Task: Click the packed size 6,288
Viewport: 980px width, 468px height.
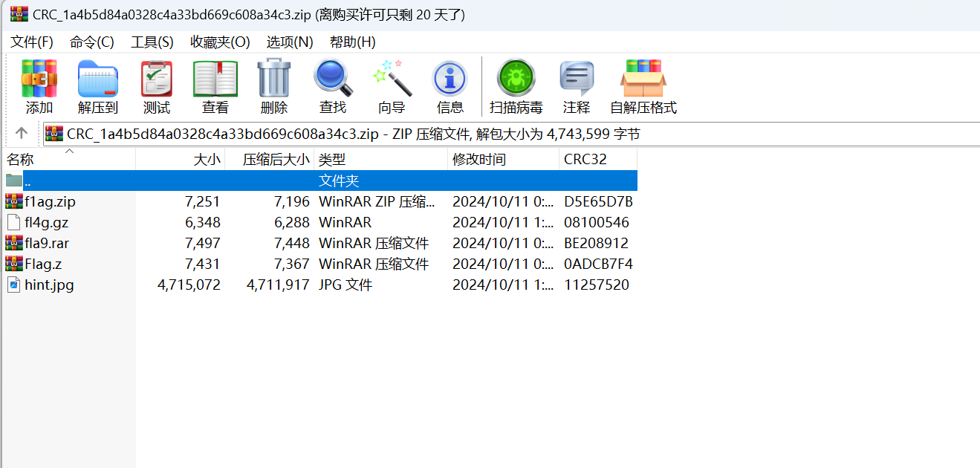Action: pyautogui.click(x=292, y=222)
